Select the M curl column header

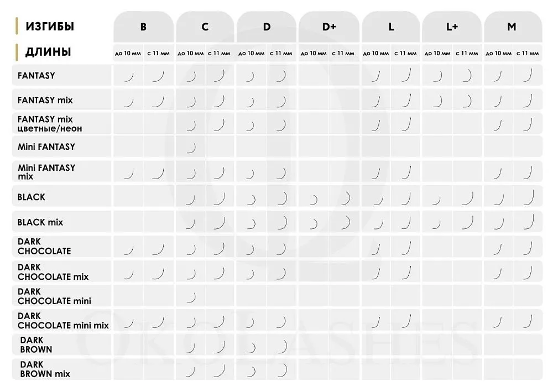(512, 27)
